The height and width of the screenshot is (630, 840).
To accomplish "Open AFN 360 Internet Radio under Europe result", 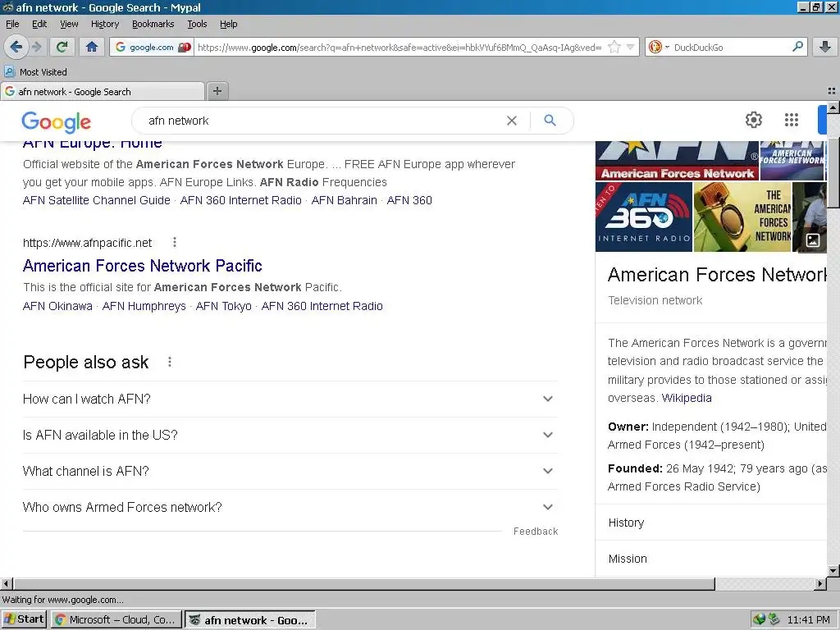I will [240, 200].
